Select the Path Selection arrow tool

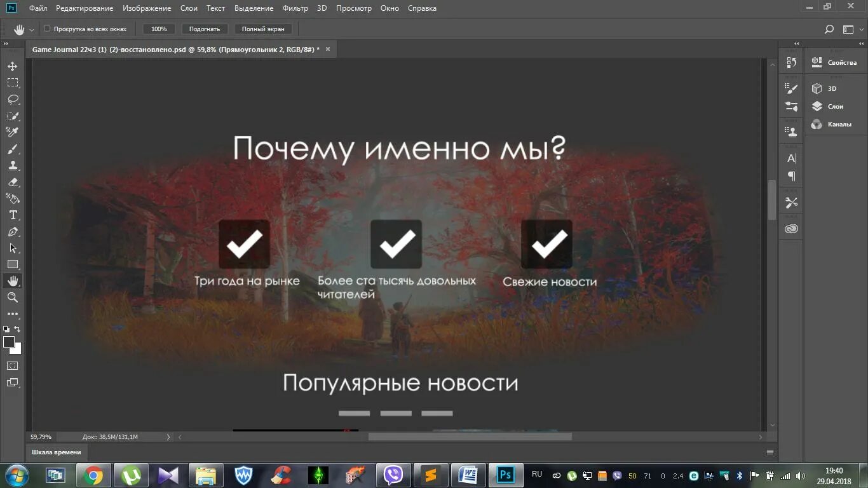pos(13,248)
